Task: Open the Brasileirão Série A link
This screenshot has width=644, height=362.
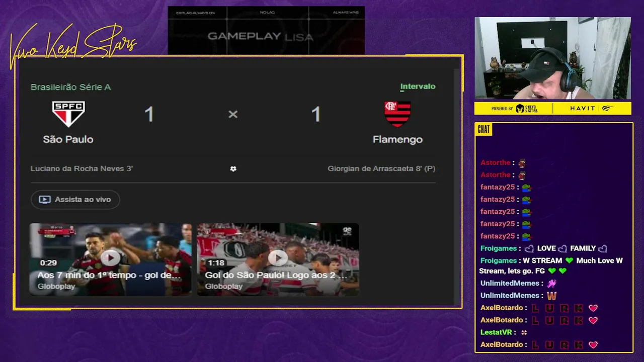Action: [x=70, y=87]
